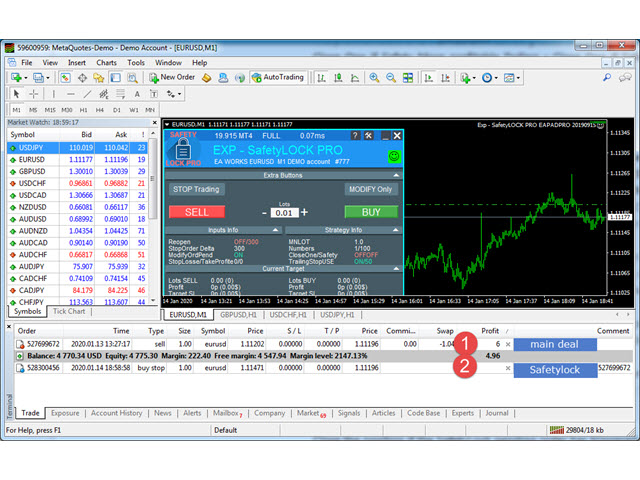Click the MODIFY Only button

(x=371, y=189)
